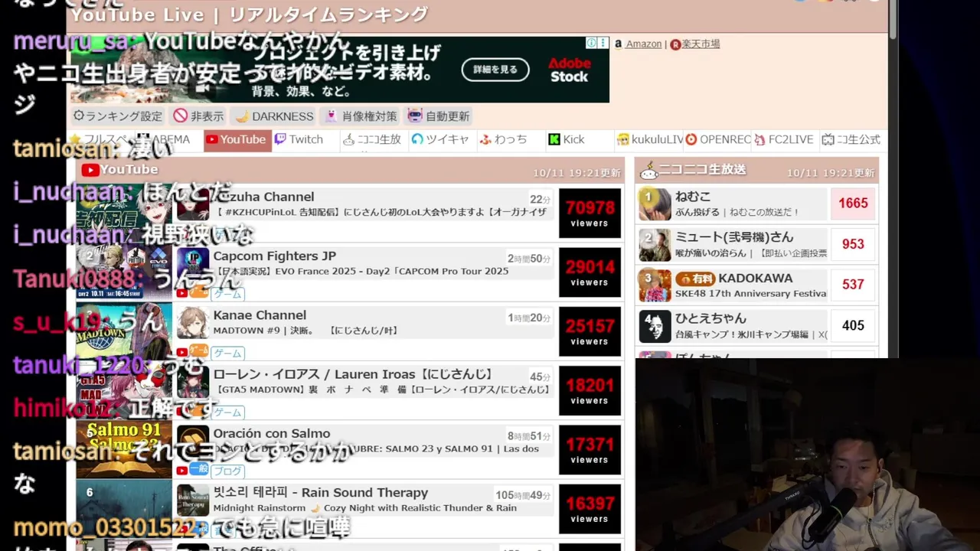980x551 pixels.
Task: Click the 70978 viewers count box
Action: point(590,214)
